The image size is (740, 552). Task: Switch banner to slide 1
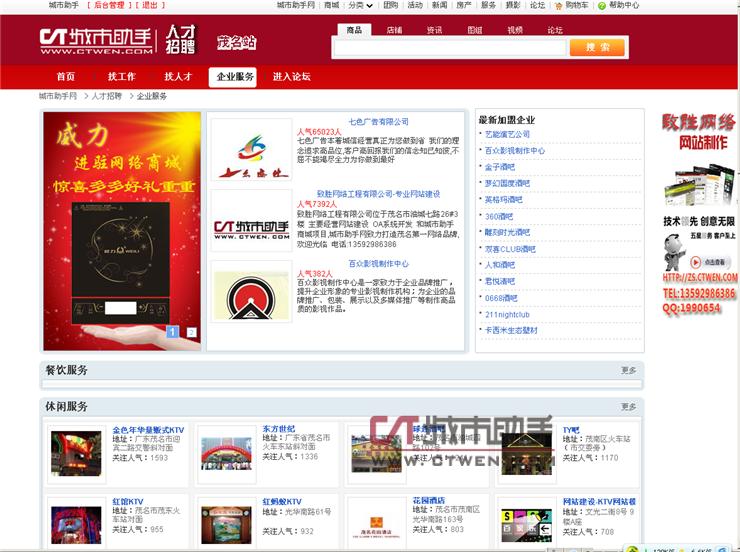[172, 332]
